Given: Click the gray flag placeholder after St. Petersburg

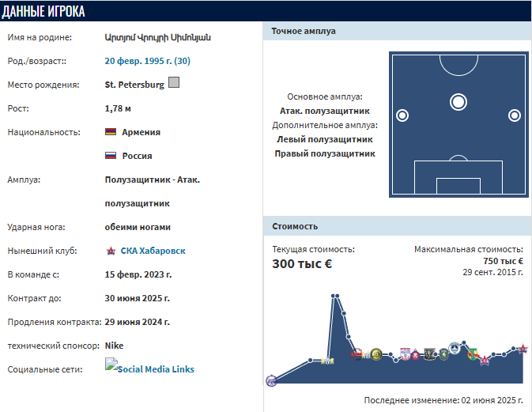Looking at the screenshot, I should click(x=174, y=82).
